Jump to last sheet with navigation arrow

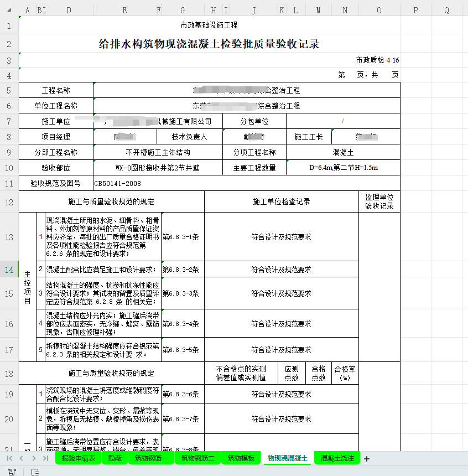[45, 458]
